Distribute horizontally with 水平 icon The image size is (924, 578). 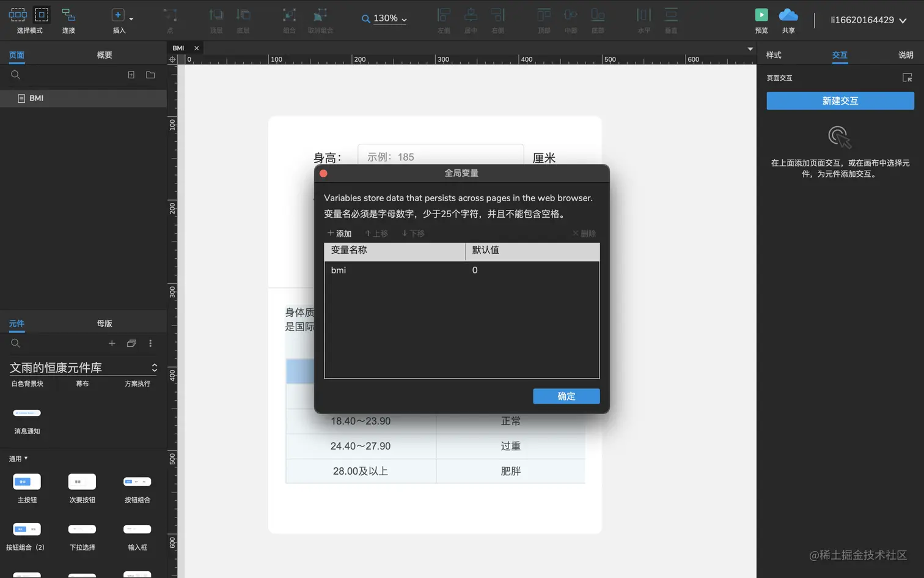click(644, 15)
